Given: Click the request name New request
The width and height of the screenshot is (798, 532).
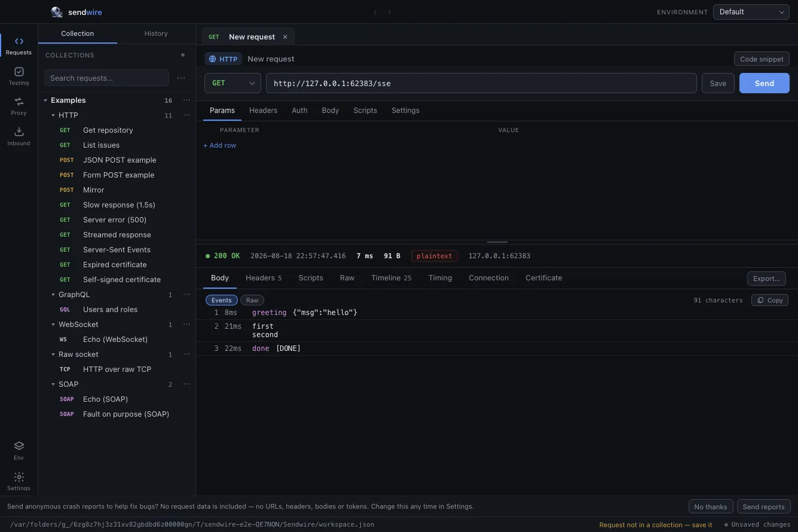Looking at the screenshot, I should [271, 59].
